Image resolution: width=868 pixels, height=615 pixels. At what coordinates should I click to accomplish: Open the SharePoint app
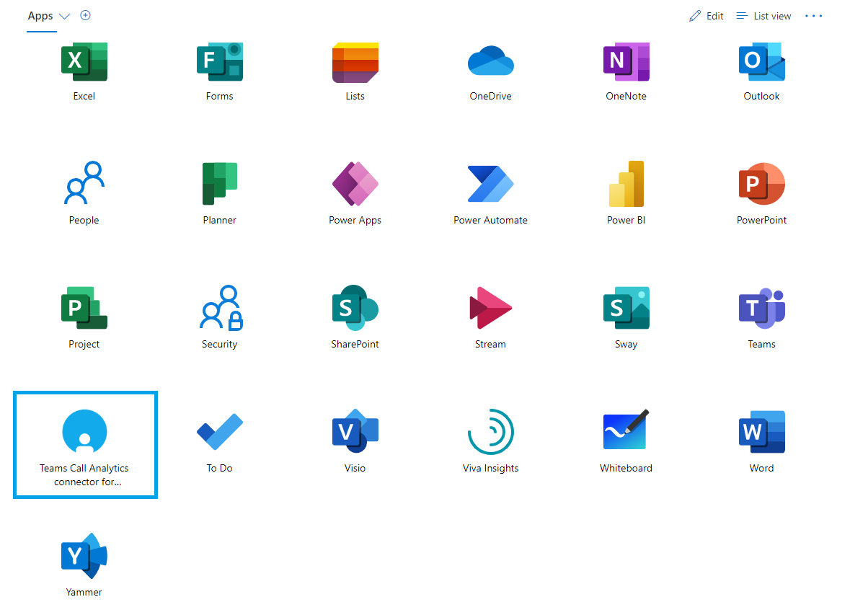point(355,309)
